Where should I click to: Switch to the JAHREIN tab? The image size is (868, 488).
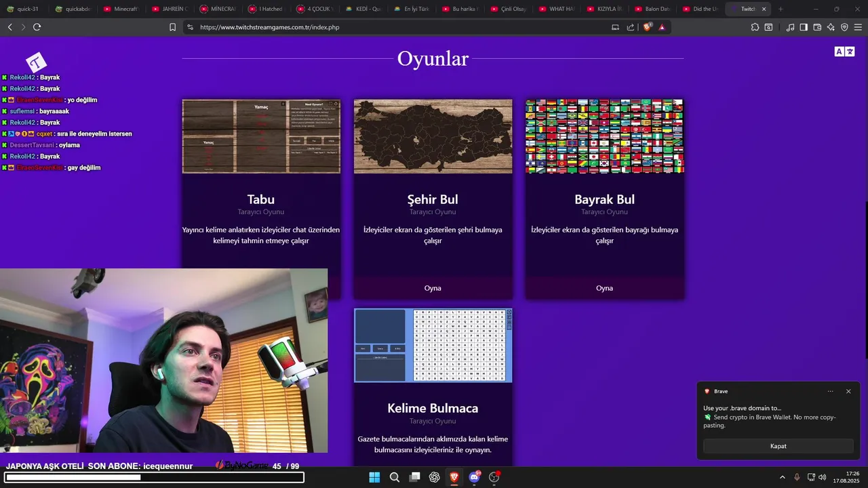click(170, 9)
